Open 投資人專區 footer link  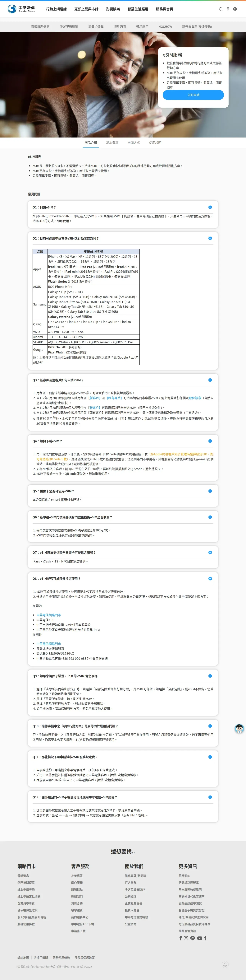[x=132, y=910]
